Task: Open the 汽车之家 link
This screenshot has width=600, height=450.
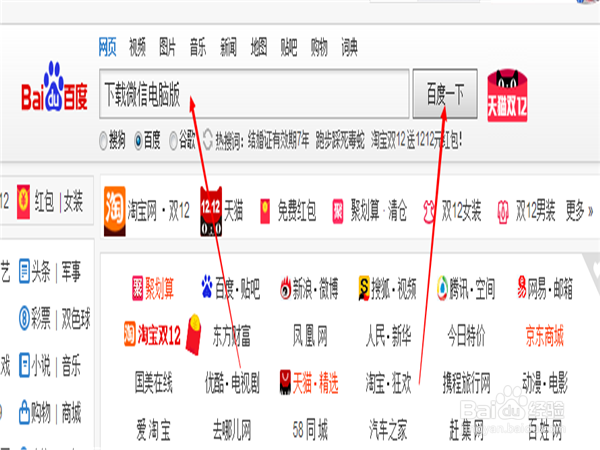Action: pyautogui.click(x=388, y=430)
